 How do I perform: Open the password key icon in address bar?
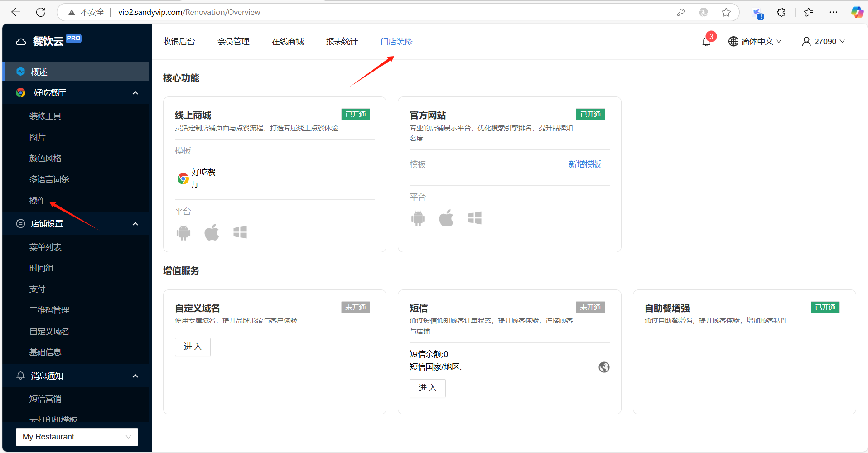[x=680, y=12]
